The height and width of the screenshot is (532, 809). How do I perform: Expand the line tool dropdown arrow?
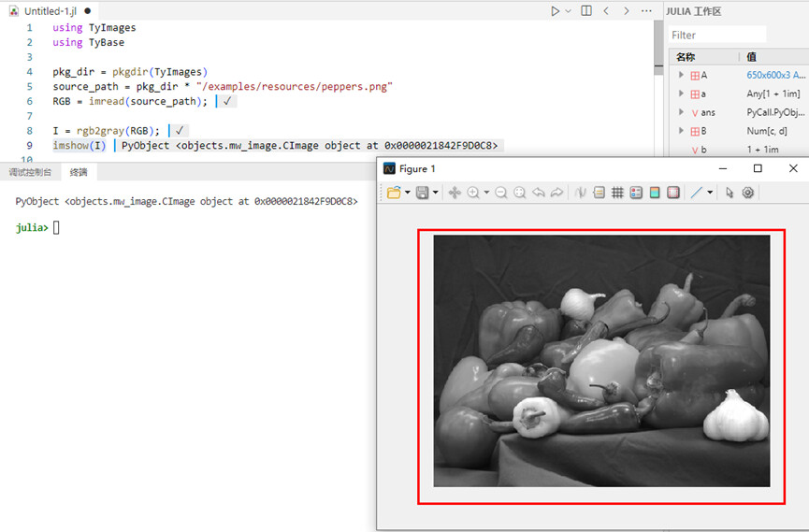[x=710, y=193]
